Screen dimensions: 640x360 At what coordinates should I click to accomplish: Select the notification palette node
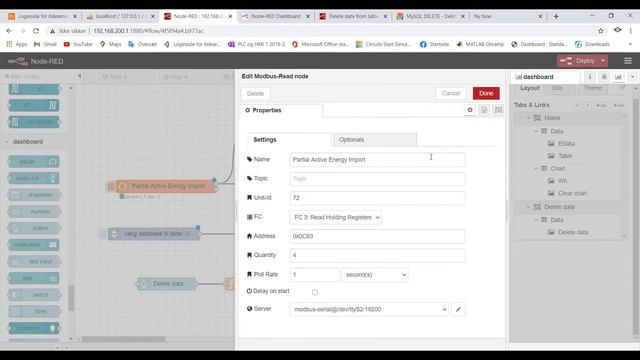point(34,244)
